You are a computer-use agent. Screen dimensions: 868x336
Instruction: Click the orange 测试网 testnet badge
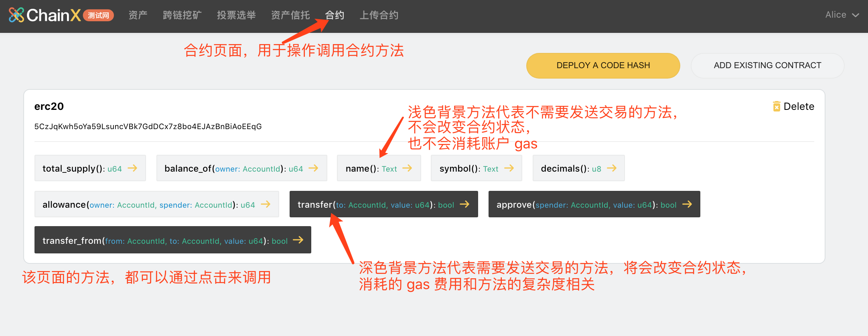tap(98, 16)
